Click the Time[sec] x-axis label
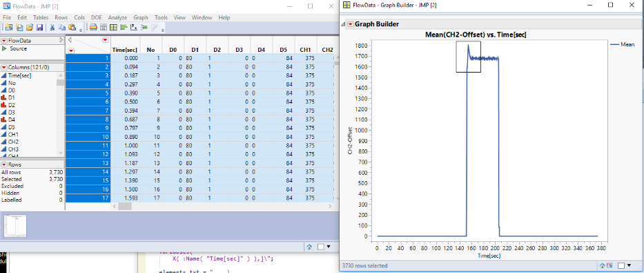 pyautogui.click(x=489, y=256)
